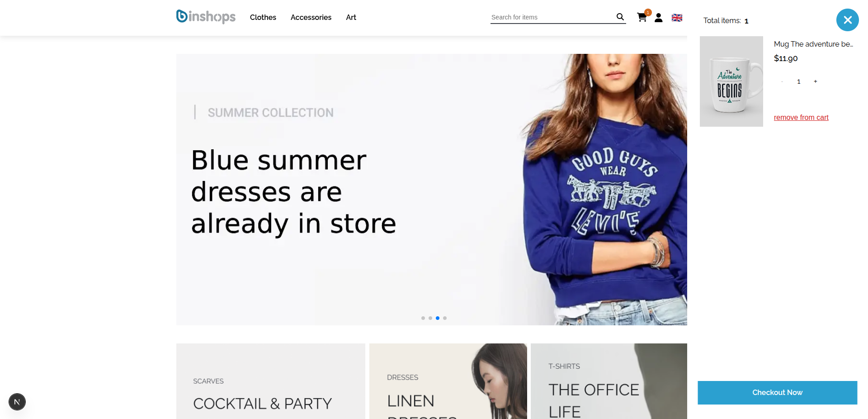
Task: Click the search magnifier icon
Action: 620,17
